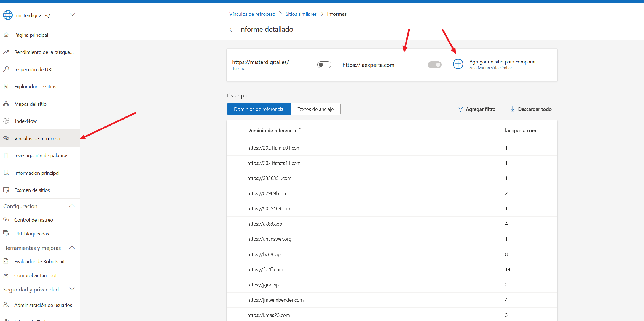Click the back arrow next to Informe detallado
Viewport: 644px width, 321px height.
[232, 30]
